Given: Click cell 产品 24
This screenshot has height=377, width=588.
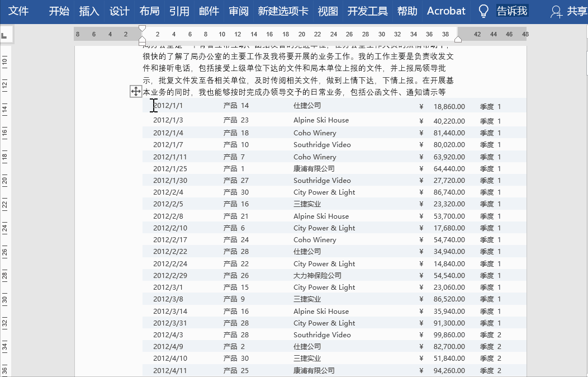Looking at the screenshot, I should tap(236, 240).
